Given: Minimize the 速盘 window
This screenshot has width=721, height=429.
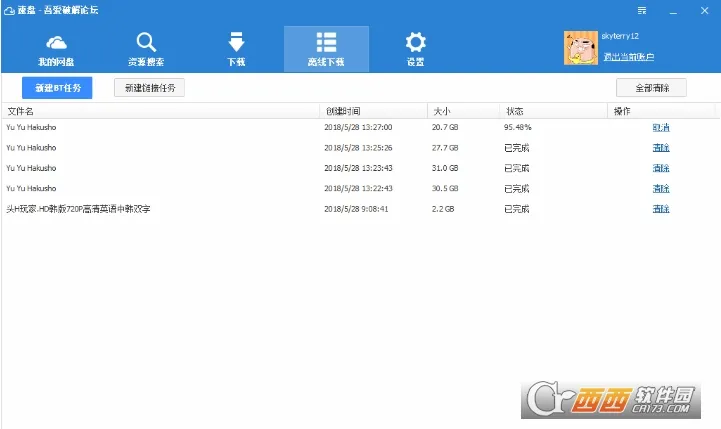Looking at the screenshot, I should point(673,11).
